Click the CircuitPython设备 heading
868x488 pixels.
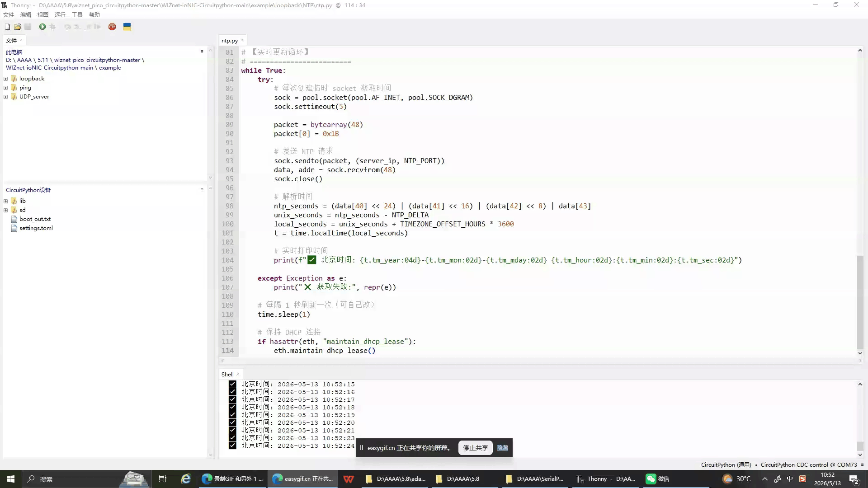click(28, 190)
